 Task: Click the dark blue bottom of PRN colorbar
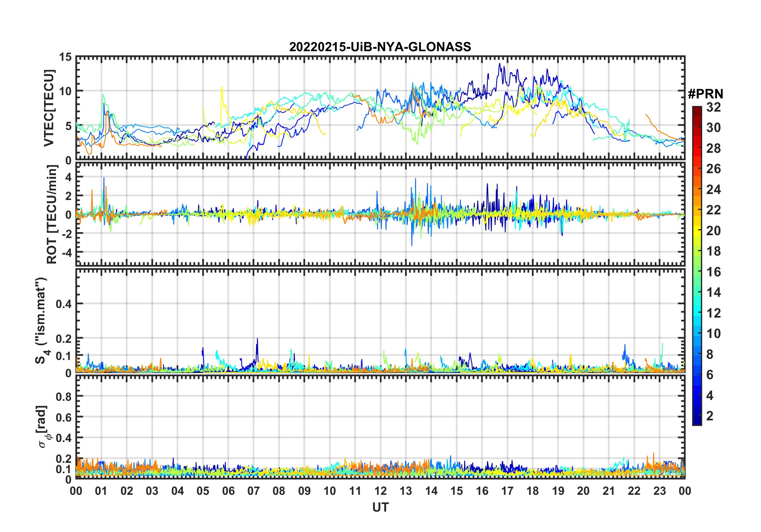(x=697, y=421)
